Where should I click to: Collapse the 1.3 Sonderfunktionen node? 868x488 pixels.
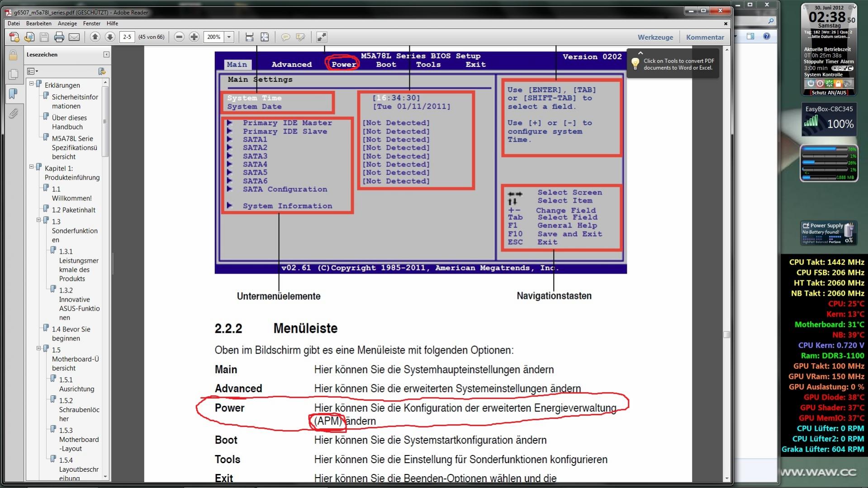pos(39,220)
